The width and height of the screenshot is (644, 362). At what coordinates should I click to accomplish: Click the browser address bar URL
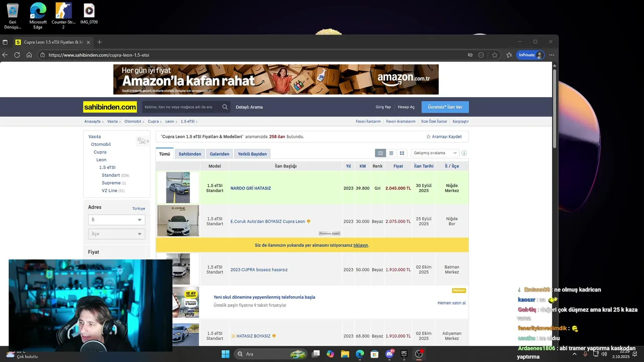tap(99, 55)
